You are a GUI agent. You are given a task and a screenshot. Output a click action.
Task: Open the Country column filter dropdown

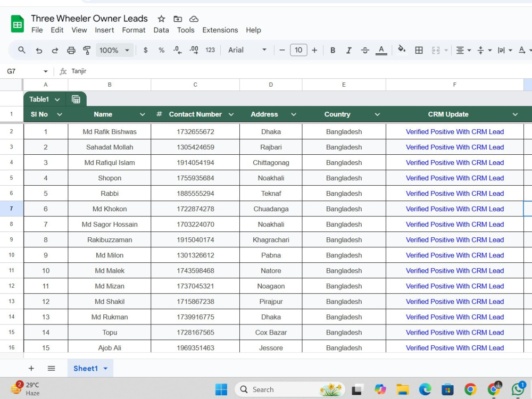pyautogui.click(x=377, y=115)
